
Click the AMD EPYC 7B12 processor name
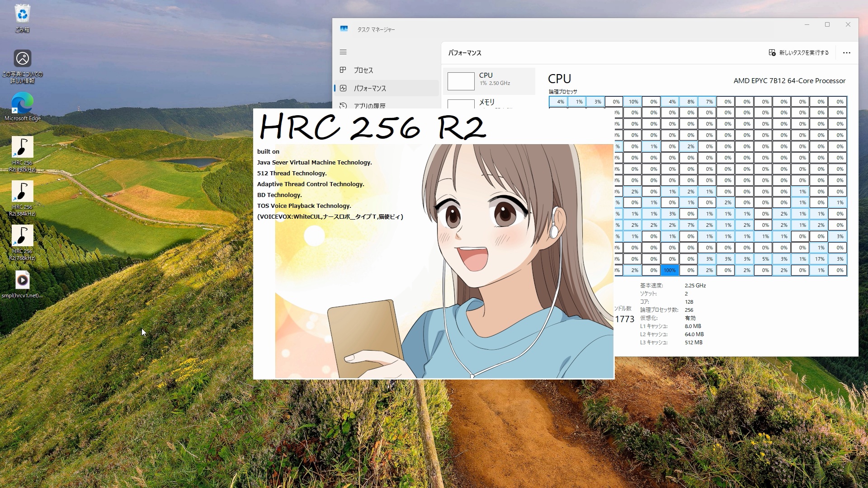pyautogui.click(x=789, y=81)
